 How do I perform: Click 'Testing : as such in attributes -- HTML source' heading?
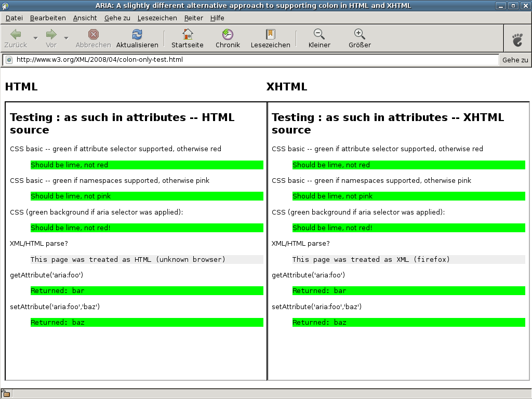click(122, 124)
